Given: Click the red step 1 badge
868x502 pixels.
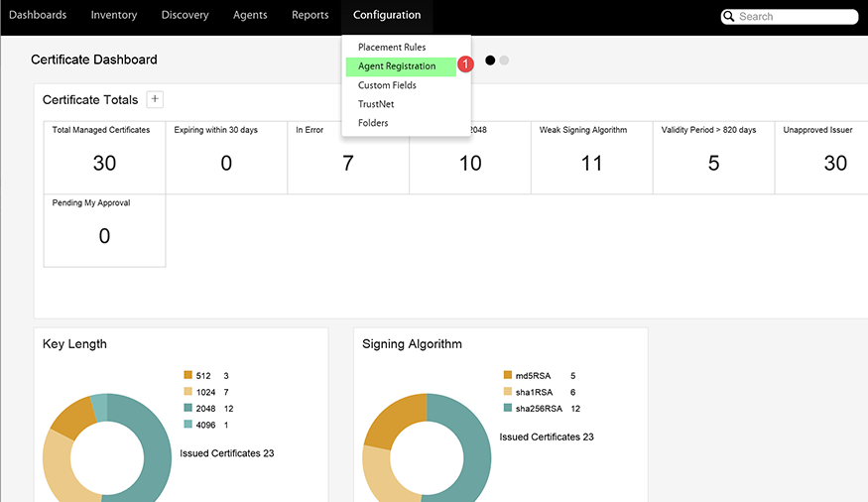Looking at the screenshot, I should click(x=465, y=64).
